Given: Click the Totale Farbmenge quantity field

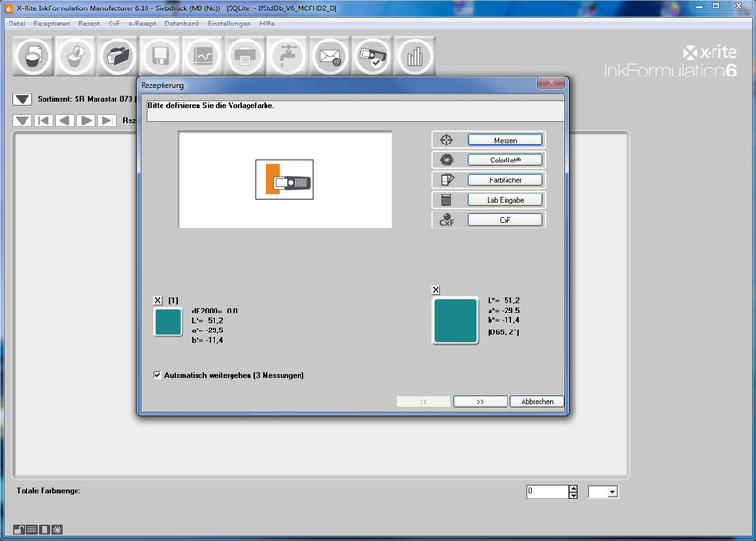Looking at the screenshot, I should [546, 492].
